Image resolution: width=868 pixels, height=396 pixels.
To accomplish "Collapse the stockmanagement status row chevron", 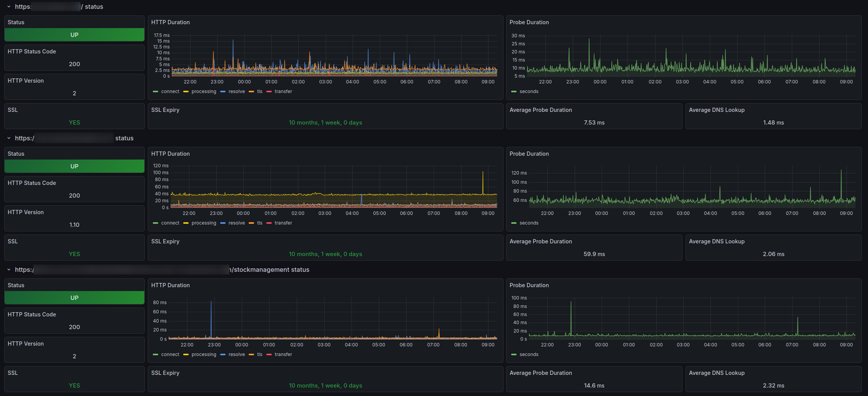I will click(x=9, y=270).
